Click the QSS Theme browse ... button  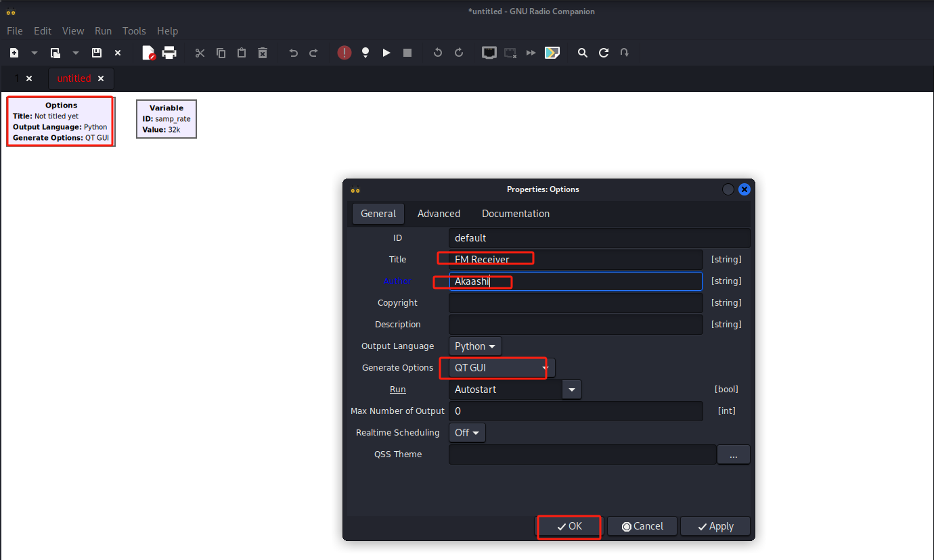point(734,454)
